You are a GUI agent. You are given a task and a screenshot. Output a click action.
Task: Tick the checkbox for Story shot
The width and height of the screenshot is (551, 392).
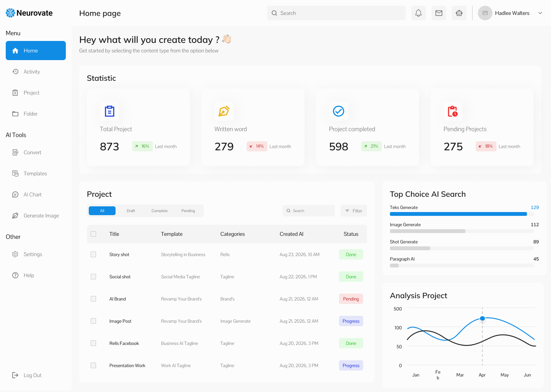pos(93,255)
